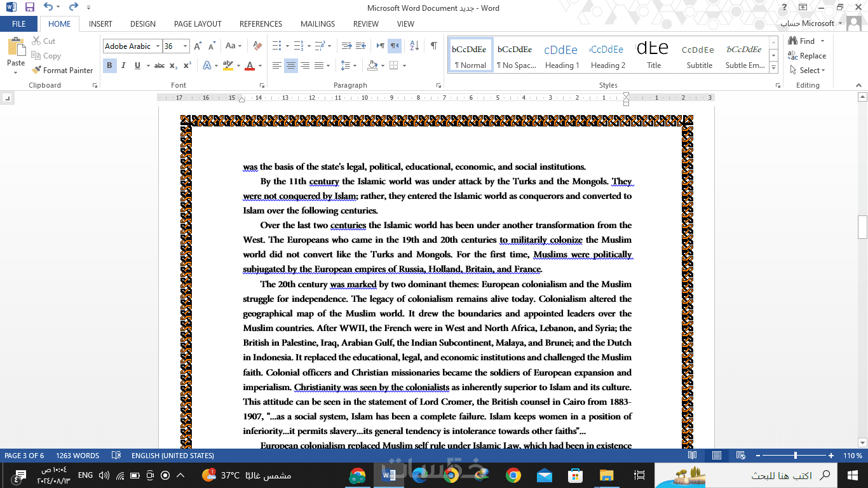This screenshot has height=488, width=868.
Task: Toggle Superscript x2 button
Action: click(x=187, y=65)
